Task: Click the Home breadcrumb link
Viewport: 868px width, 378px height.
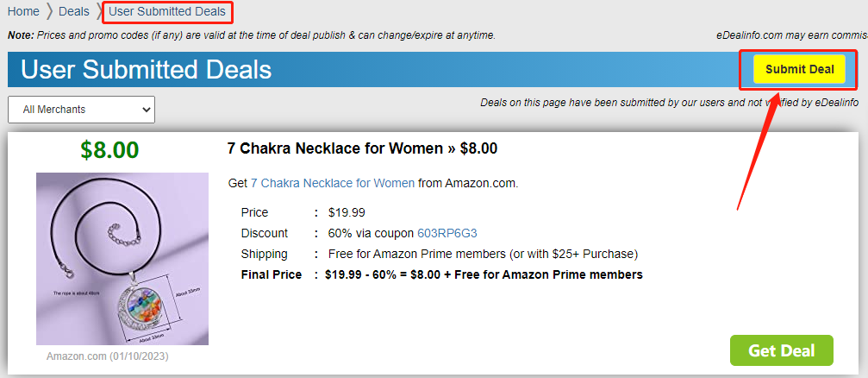Action: [23, 11]
